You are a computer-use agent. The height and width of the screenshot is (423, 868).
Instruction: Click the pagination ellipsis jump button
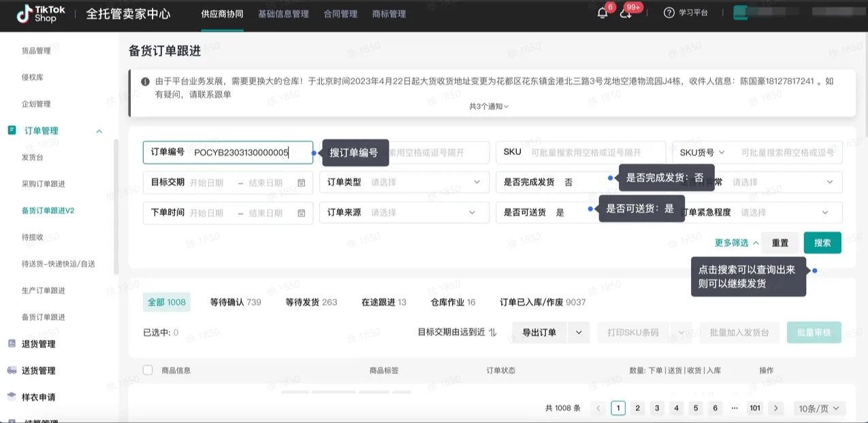735,408
